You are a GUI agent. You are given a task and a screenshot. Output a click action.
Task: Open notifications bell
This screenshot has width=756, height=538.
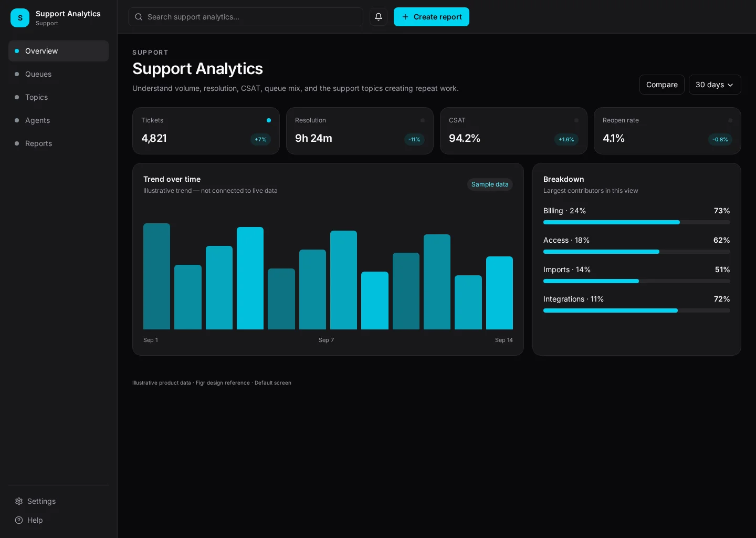[x=379, y=17]
